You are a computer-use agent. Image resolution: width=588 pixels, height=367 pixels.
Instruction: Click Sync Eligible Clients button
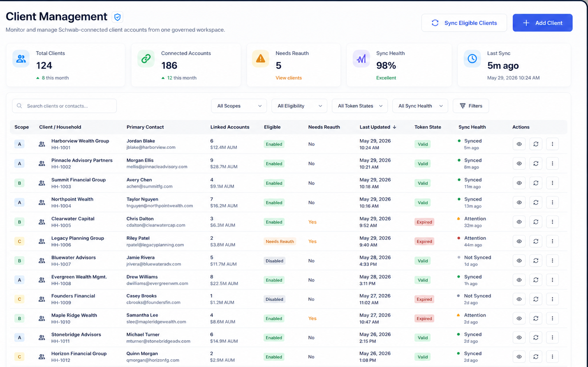[464, 23]
